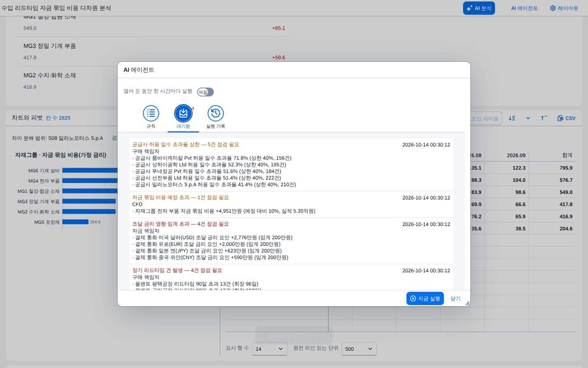Click the 204.6 total cell

[565, 229]
